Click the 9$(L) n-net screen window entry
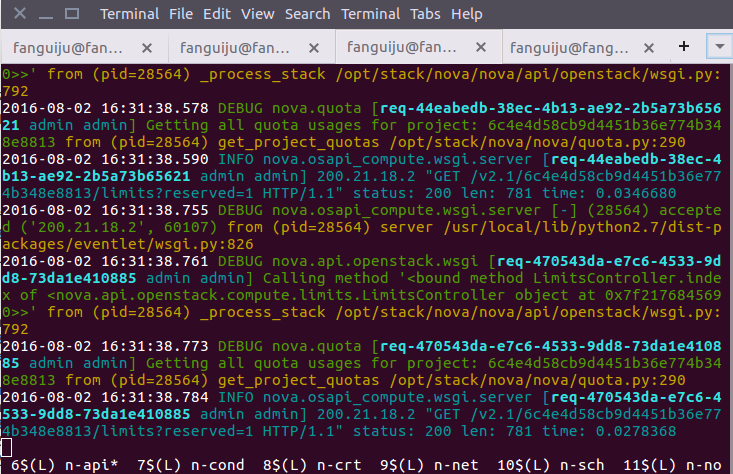The height and width of the screenshot is (474, 733). coord(429,465)
